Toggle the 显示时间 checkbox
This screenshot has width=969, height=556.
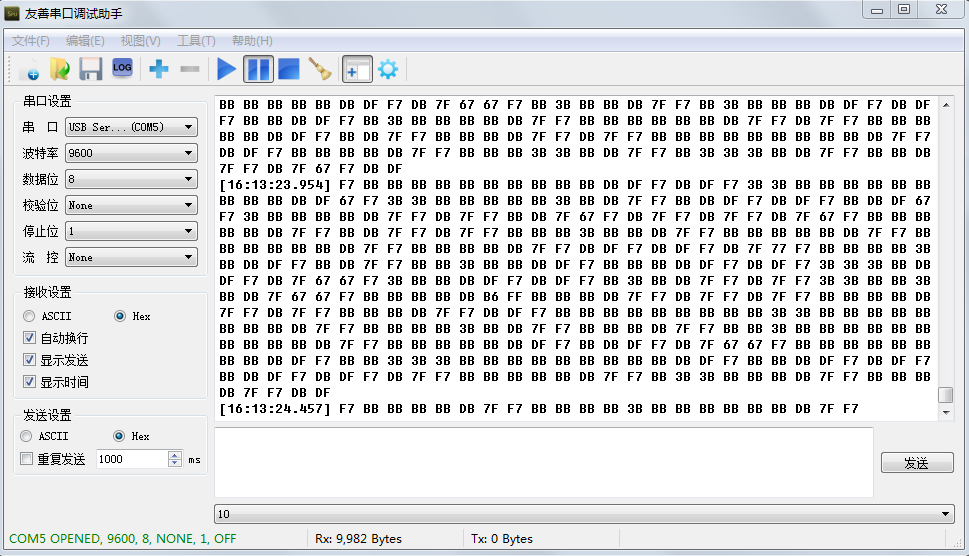point(29,382)
